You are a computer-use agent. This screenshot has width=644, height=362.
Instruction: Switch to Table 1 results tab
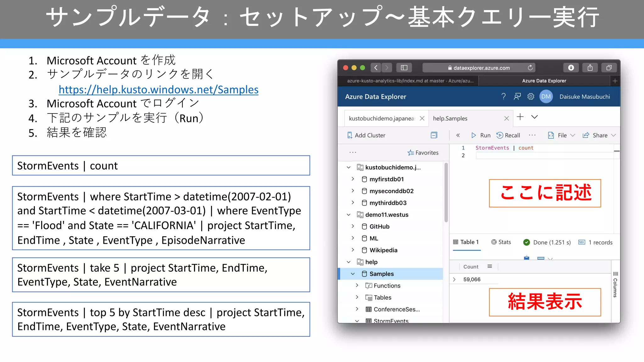pos(466,242)
